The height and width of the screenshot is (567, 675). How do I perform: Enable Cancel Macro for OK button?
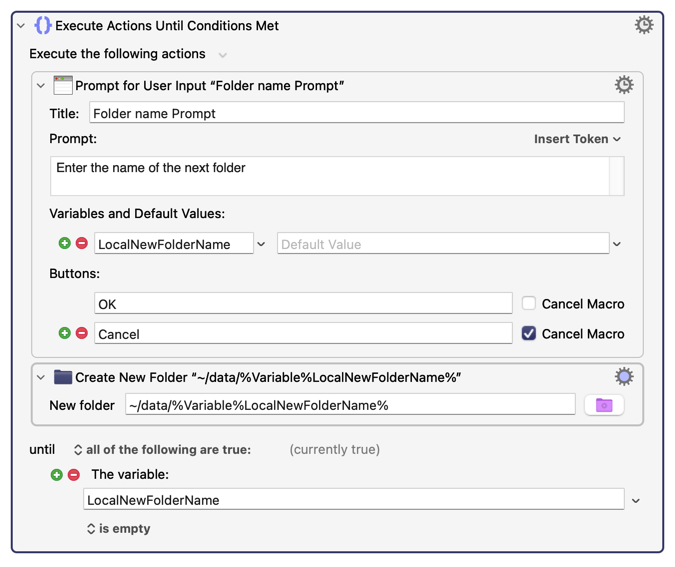[x=529, y=303]
